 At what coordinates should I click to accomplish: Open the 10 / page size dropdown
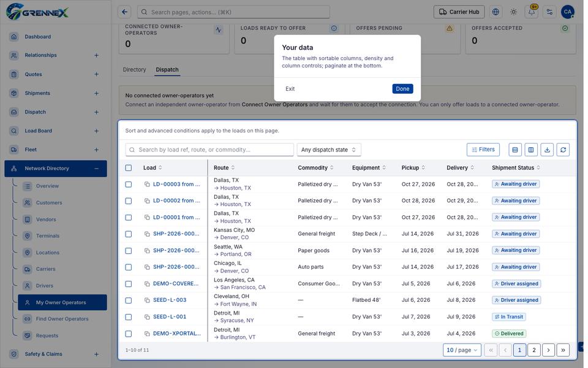[462, 350]
